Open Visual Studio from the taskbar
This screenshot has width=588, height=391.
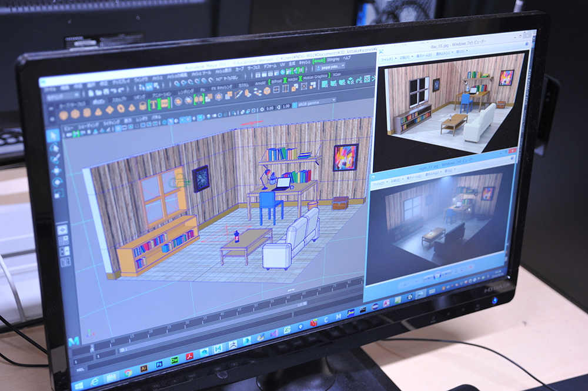274,333
